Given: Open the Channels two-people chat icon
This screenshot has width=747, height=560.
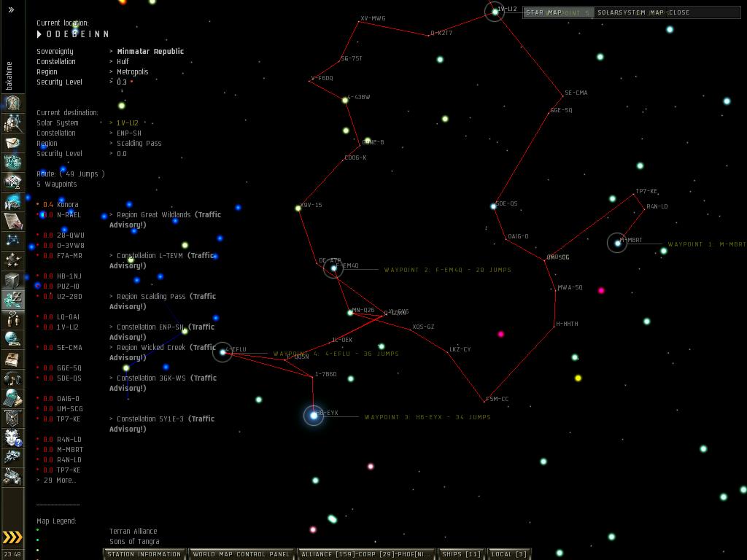Looking at the screenshot, I should click(12, 319).
